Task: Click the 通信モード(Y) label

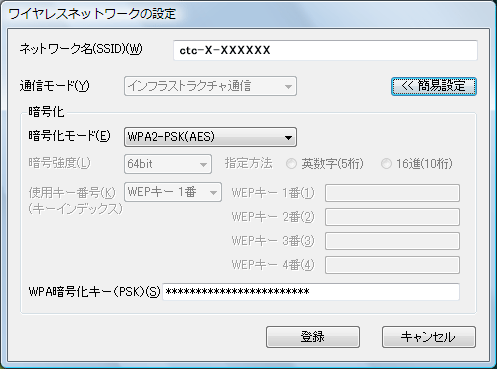Action: pyautogui.click(x=55, y=86)
